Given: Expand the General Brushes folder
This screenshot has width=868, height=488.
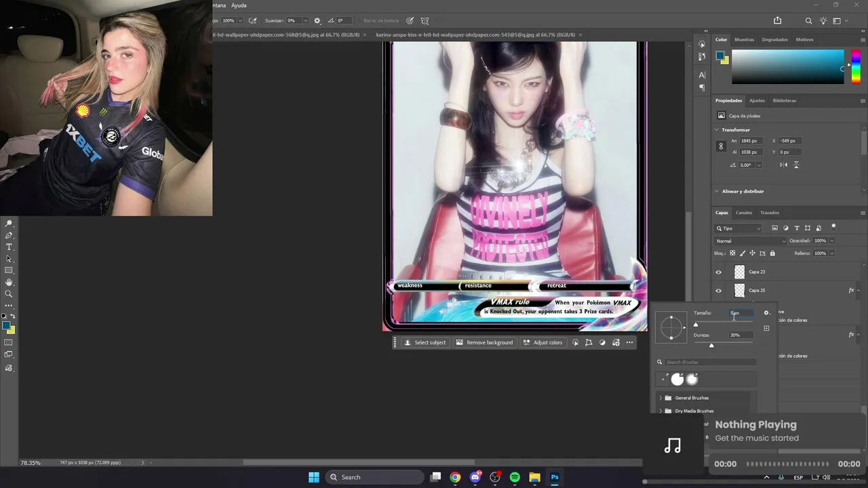Looking at the screenshot, I should point(660,398).
